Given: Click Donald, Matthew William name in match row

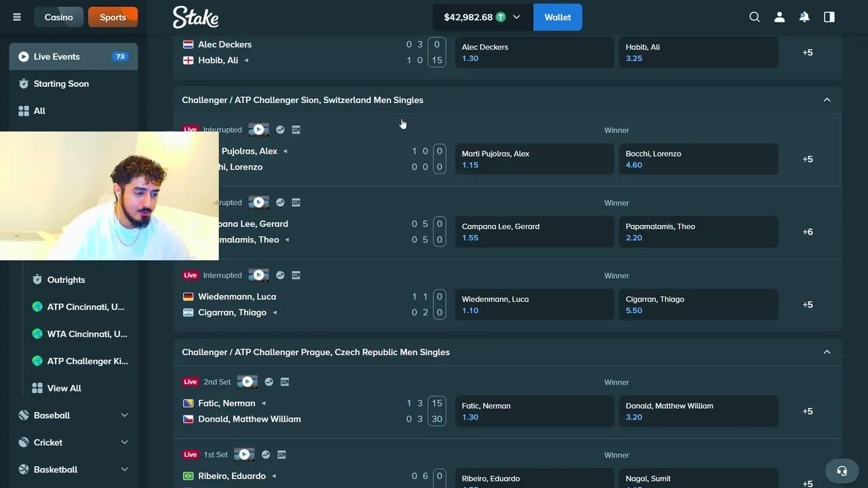Looking at the screenshot, I should (250, 419).
